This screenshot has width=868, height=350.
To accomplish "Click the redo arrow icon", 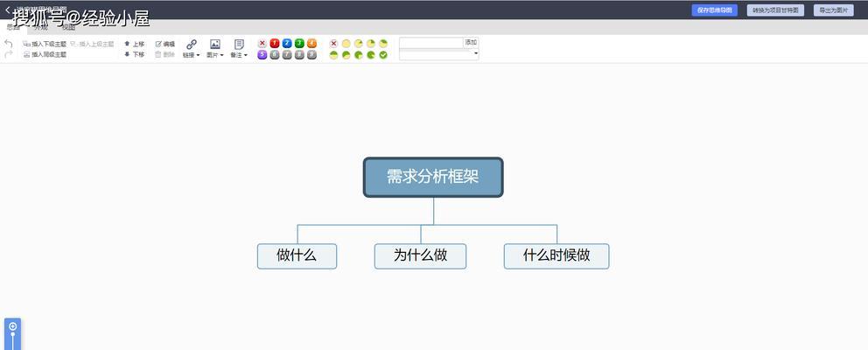I will click(x=8, y=53).
